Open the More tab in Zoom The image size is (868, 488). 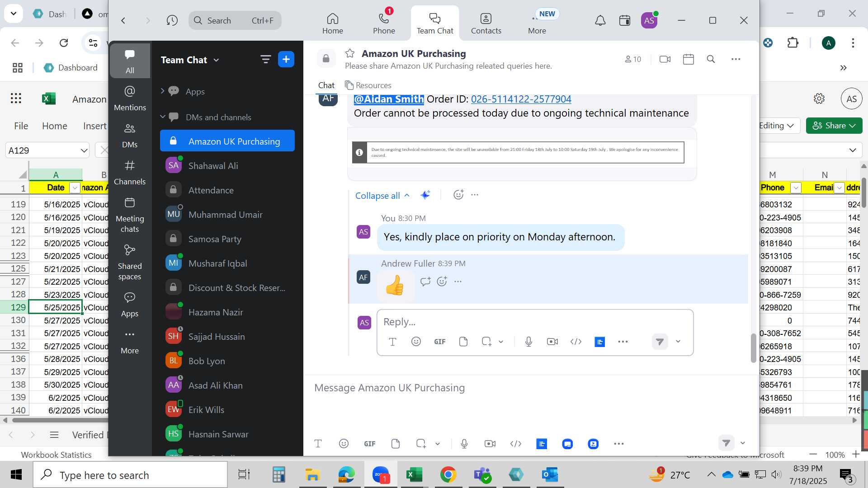coord(537,23)
